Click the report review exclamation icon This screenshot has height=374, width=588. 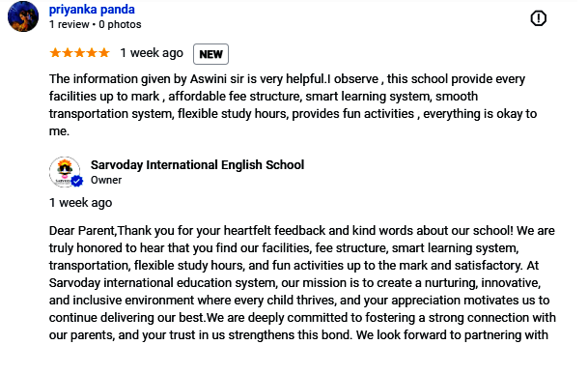(x=538, y=18)
